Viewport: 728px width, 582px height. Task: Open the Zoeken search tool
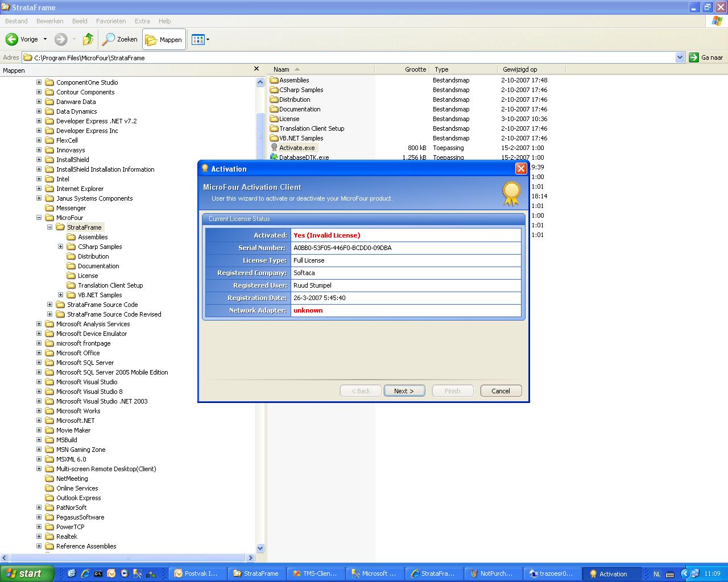coord(120,39)
